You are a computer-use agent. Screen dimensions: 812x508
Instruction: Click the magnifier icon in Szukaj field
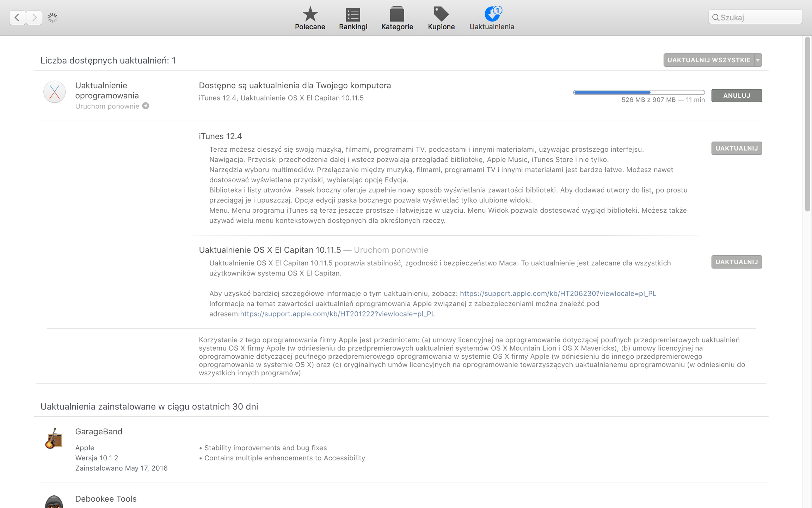pos(715,17)
